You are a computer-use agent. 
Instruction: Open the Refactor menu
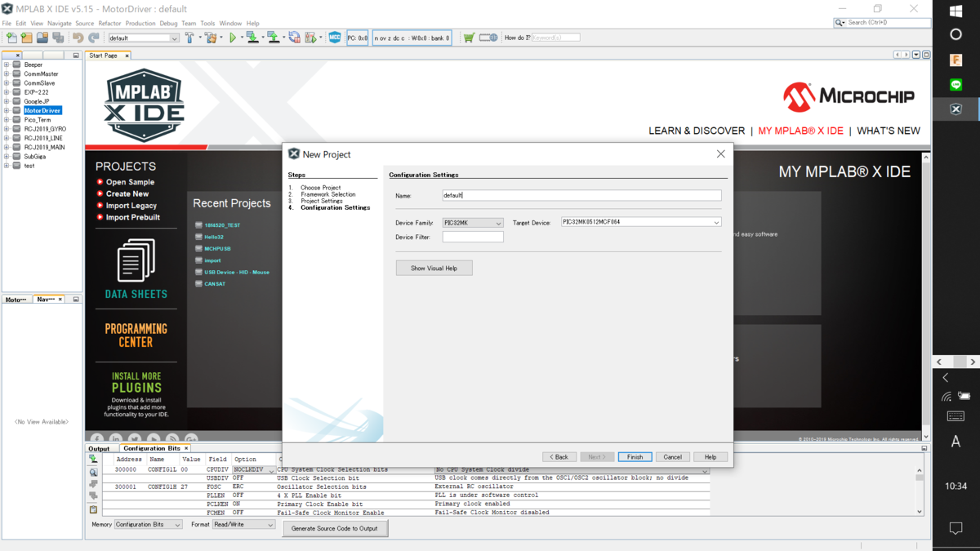click(x=109, y=24)
